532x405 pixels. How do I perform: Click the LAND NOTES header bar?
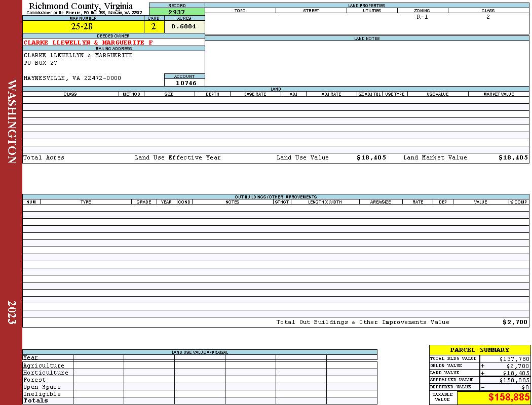(x=367, y=38)
